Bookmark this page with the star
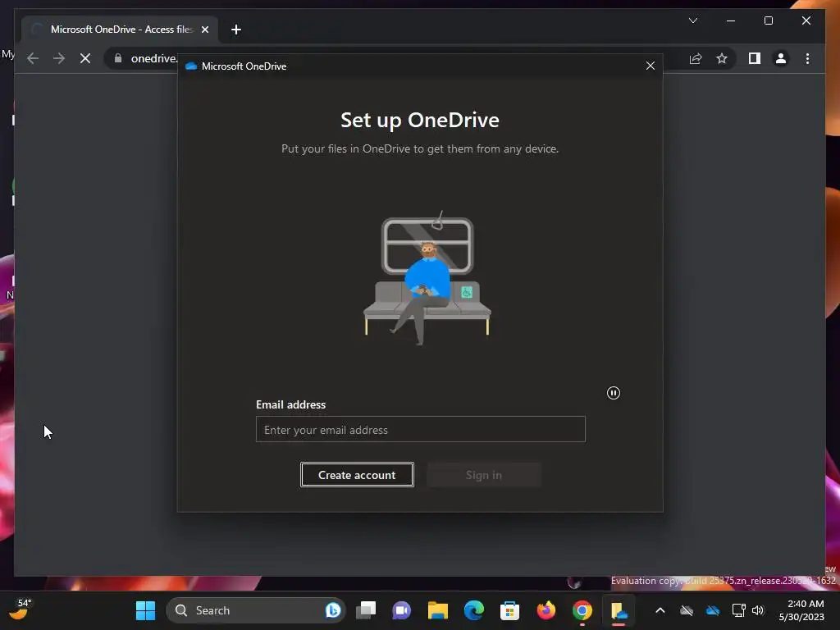The image size is (840, 630). click(x=722, y=58)
